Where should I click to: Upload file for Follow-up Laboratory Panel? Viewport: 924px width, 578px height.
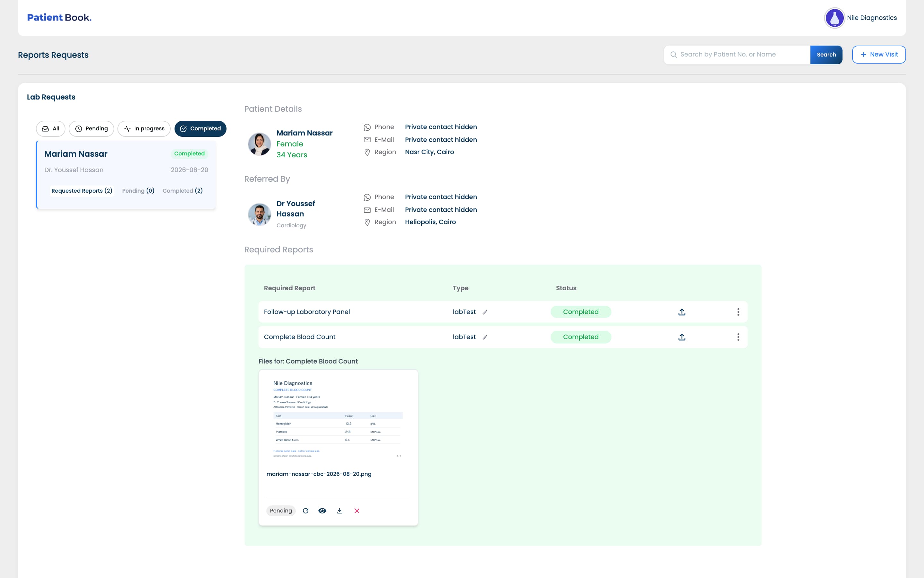[x=681, y=312]
